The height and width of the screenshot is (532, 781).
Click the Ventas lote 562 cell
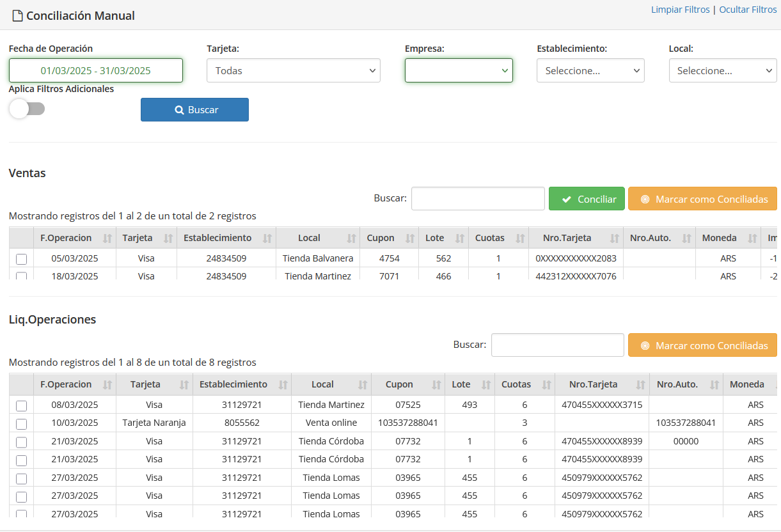click(443, 258)
